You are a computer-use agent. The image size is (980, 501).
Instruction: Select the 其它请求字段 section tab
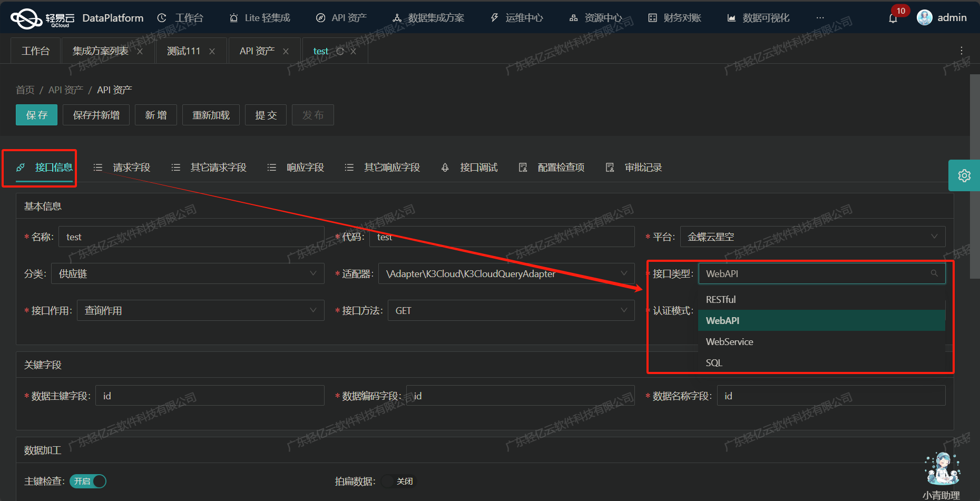[x=209, y=168]
